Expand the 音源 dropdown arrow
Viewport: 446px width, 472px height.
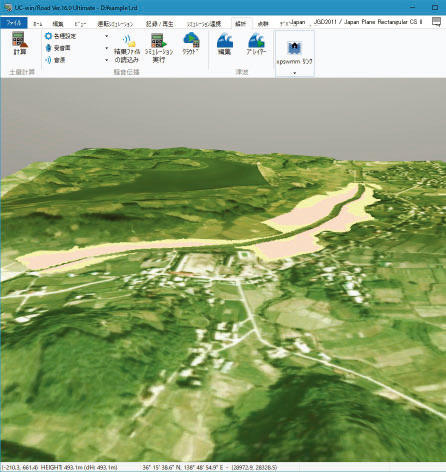tap(107, 60)
